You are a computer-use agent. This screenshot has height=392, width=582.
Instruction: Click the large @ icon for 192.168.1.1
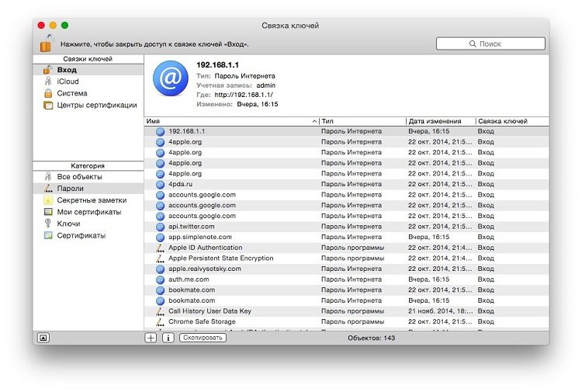[x=170, y=78]
